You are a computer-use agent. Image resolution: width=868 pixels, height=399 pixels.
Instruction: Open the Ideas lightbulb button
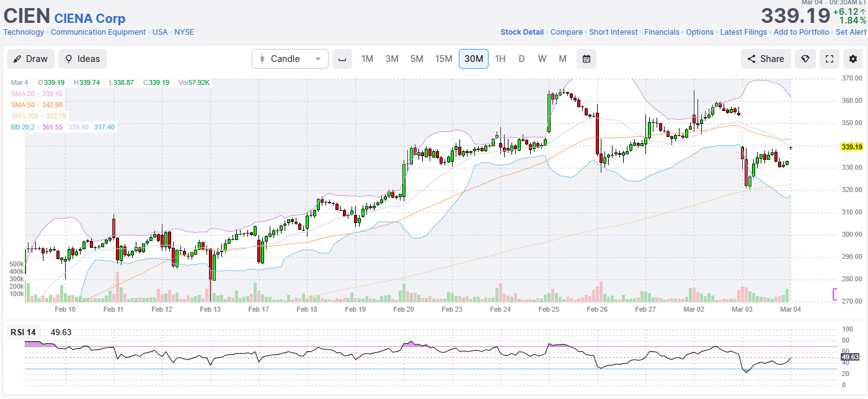coord(82,59)
